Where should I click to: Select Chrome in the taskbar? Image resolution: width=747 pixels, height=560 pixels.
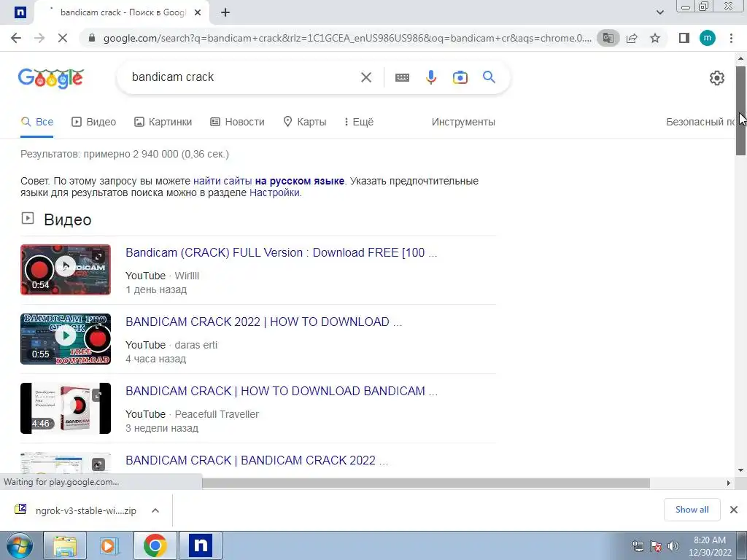tap(155, 545)
